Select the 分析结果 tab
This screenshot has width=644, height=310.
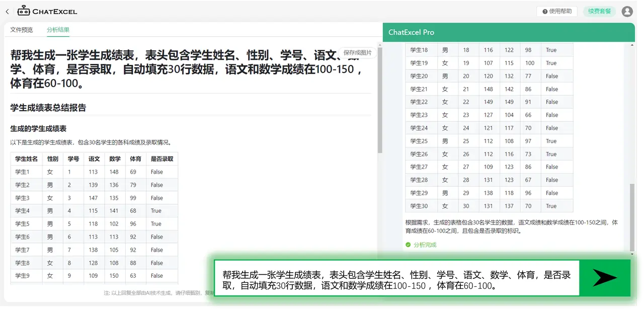(x=58, y=30)
